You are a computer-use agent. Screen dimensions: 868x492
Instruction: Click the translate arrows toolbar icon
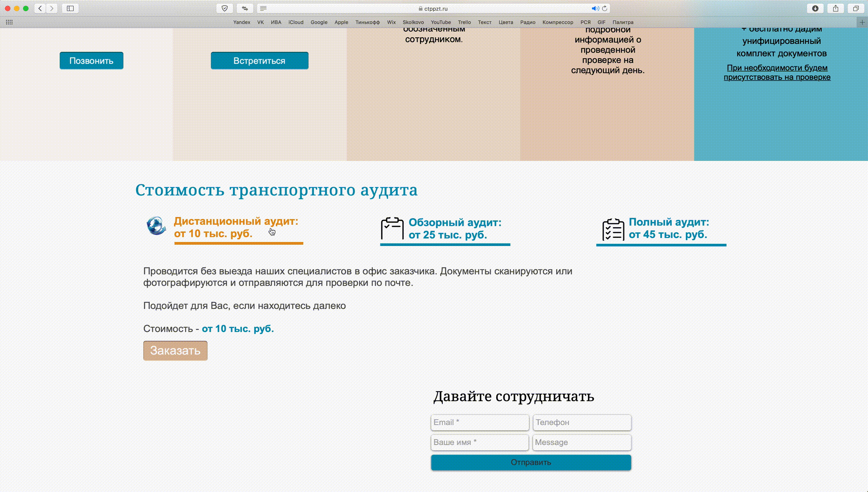(x=245, y=8)
